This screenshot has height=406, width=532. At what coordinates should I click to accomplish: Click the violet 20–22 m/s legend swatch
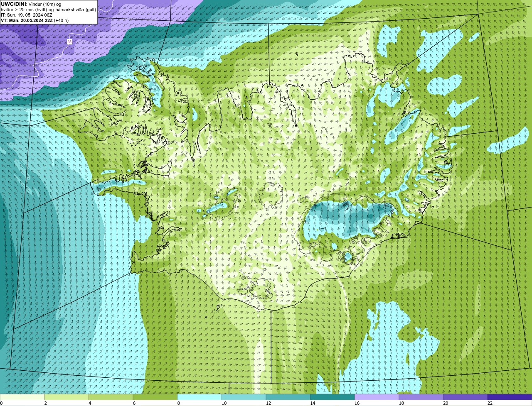click(x=465, y=397)
